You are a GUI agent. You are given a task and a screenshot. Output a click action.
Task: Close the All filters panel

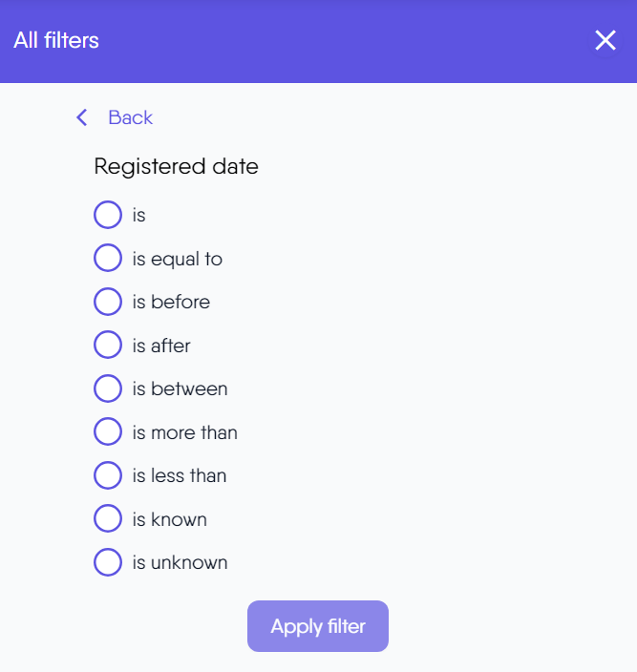605,40
